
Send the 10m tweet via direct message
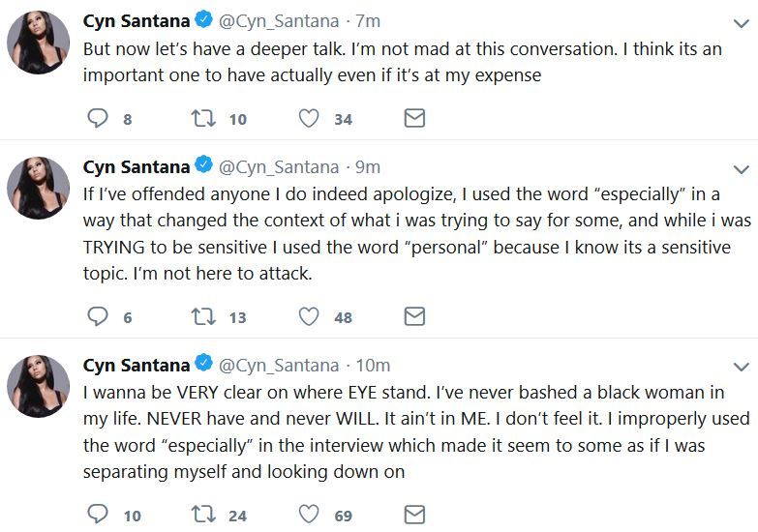coord(414,515)
